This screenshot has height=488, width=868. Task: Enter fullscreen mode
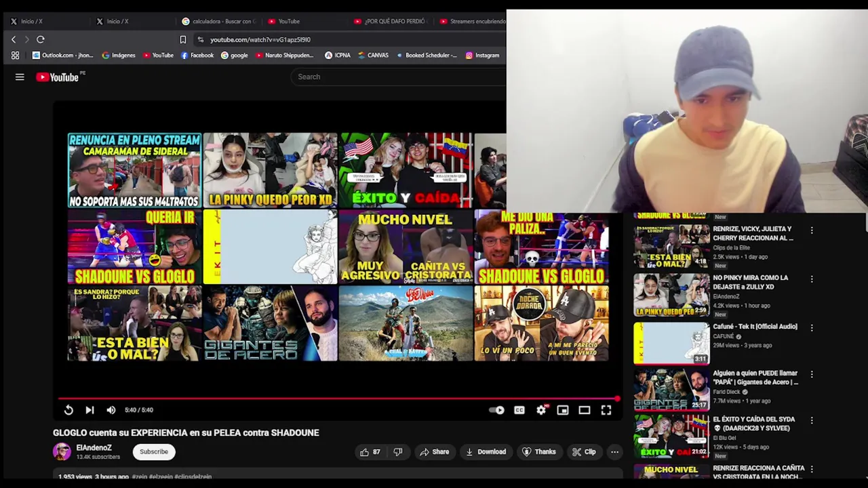(606, 410)
